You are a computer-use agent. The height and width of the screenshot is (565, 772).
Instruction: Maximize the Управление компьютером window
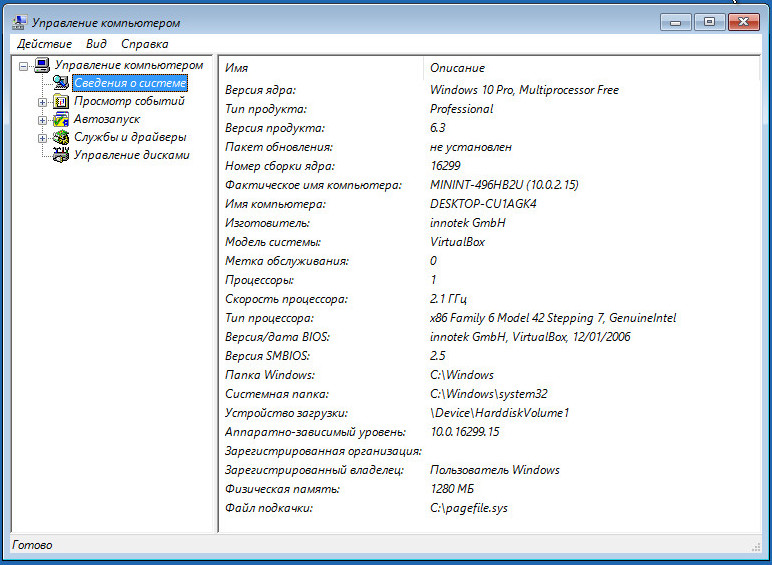click(709, 22)
